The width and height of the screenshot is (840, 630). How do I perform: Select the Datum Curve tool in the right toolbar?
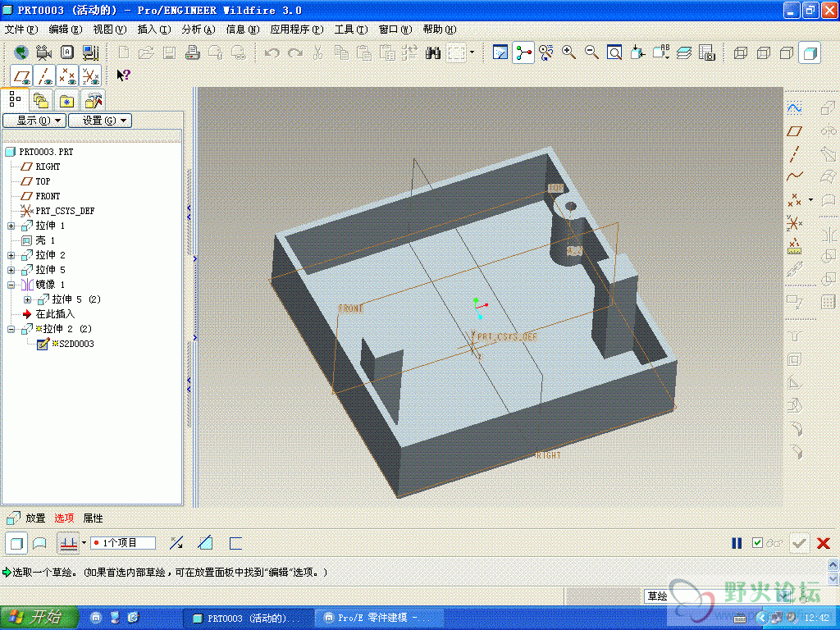[x=794, y=176]
